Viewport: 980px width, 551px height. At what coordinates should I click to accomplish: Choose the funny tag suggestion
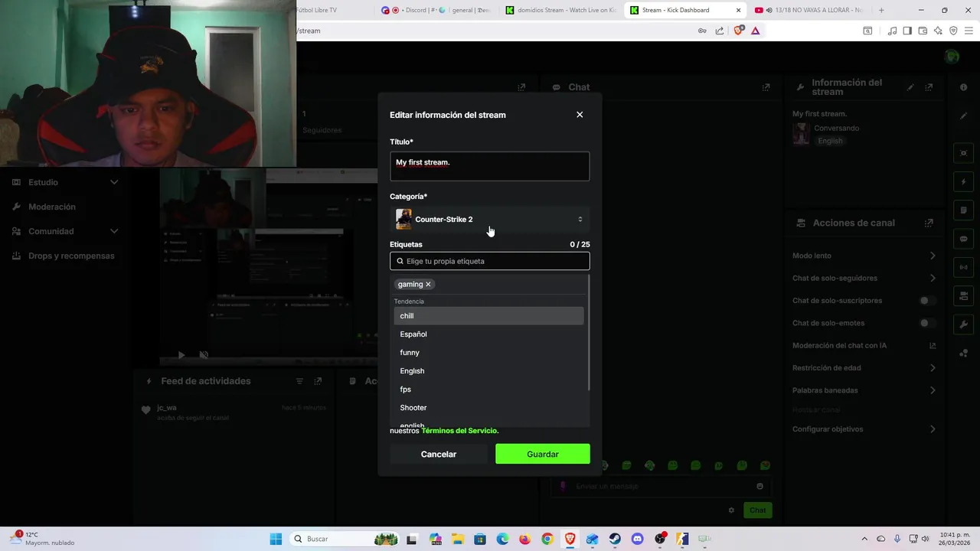tap(488, 353)
